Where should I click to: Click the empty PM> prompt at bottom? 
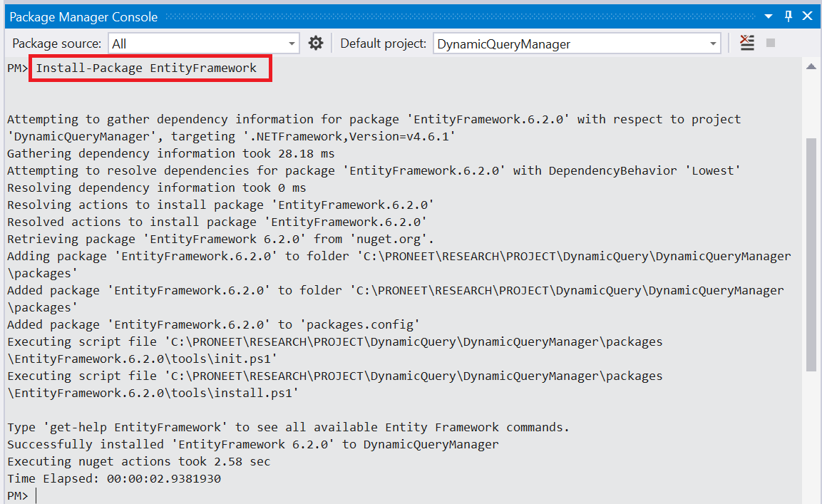[x=17, y=495]
